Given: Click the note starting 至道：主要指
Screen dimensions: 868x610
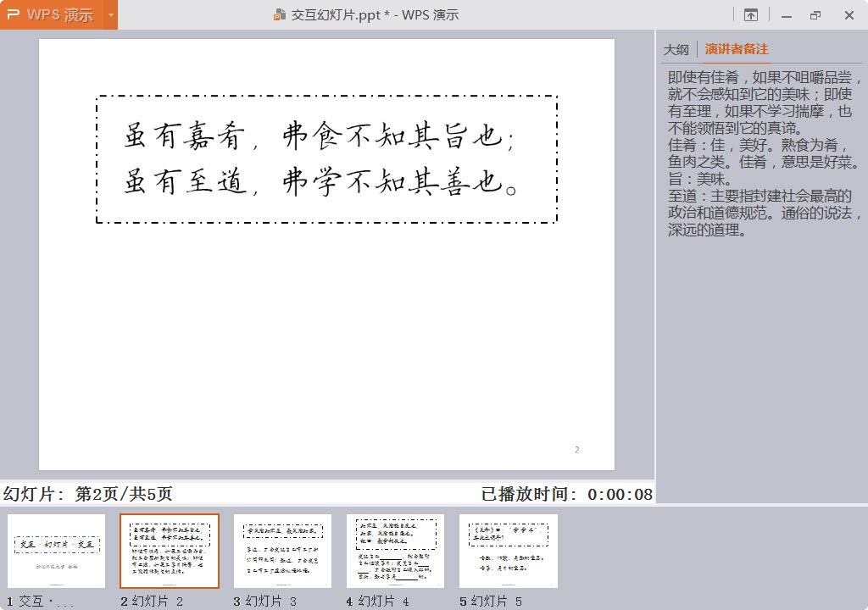Looking at the screenshot, I should 764,213.
